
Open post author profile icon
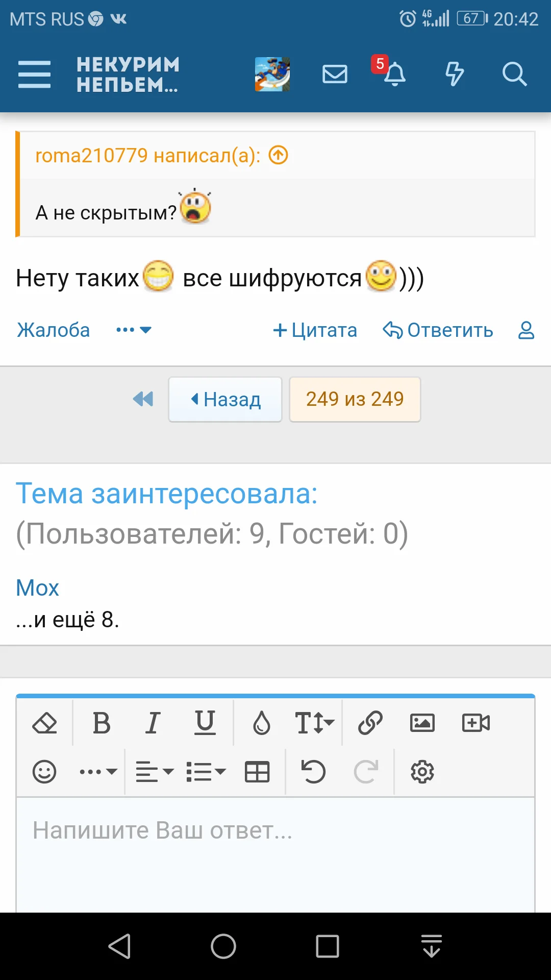coord(526,330)
